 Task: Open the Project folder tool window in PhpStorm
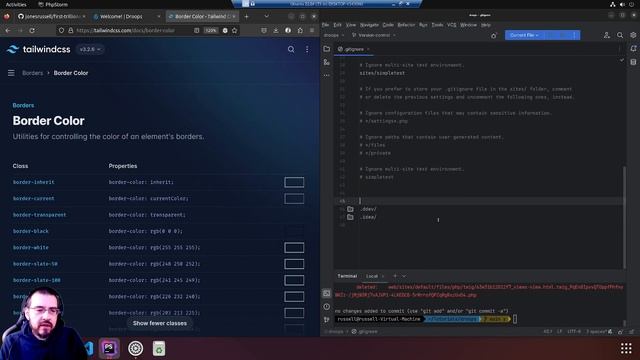[x=327, y=49]
